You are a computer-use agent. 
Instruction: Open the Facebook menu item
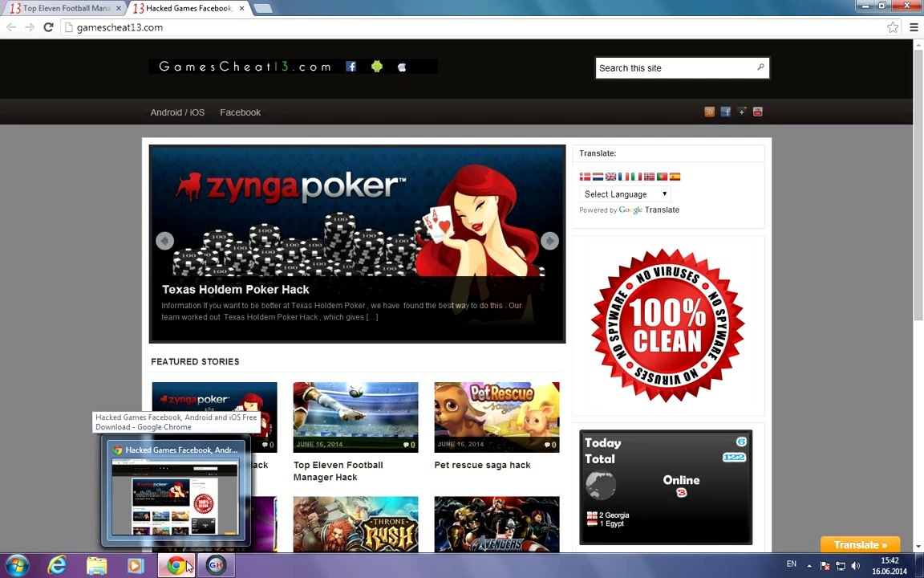240,112
